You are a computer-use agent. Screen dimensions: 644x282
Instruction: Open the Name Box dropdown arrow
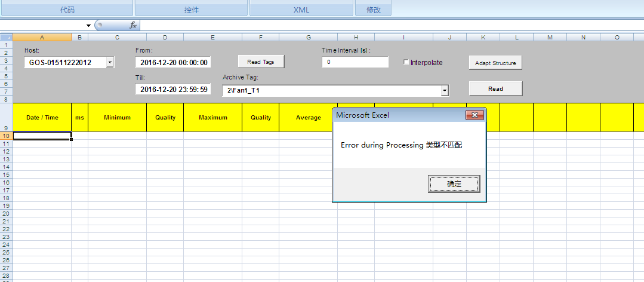click(x=88, y=26)
